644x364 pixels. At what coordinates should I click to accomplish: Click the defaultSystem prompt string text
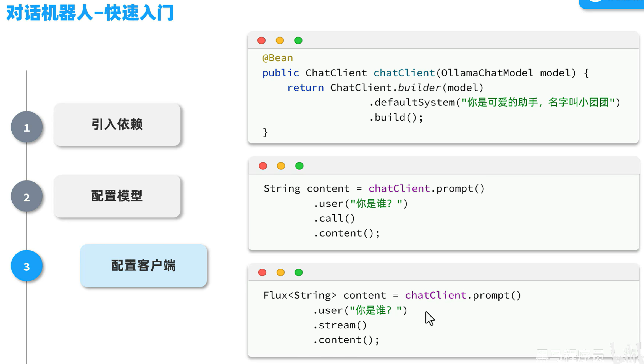[x=538, y=102]
